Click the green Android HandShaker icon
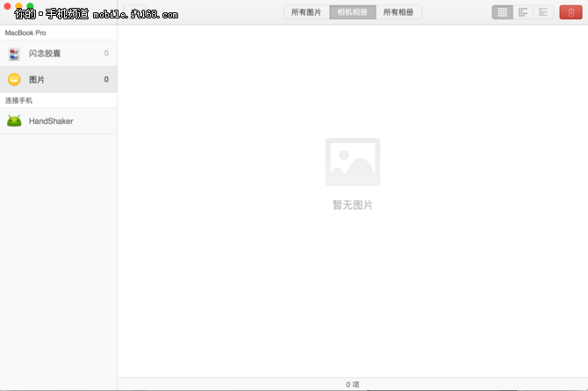 click(x=14, y=121)
